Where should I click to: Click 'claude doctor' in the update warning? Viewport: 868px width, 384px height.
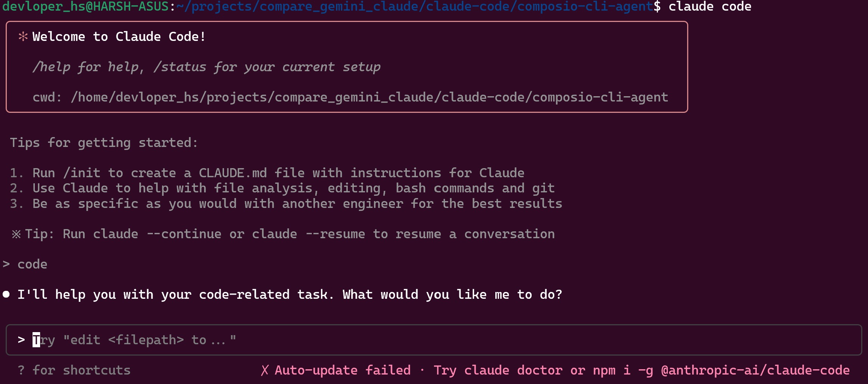click(x=487, y=370)
